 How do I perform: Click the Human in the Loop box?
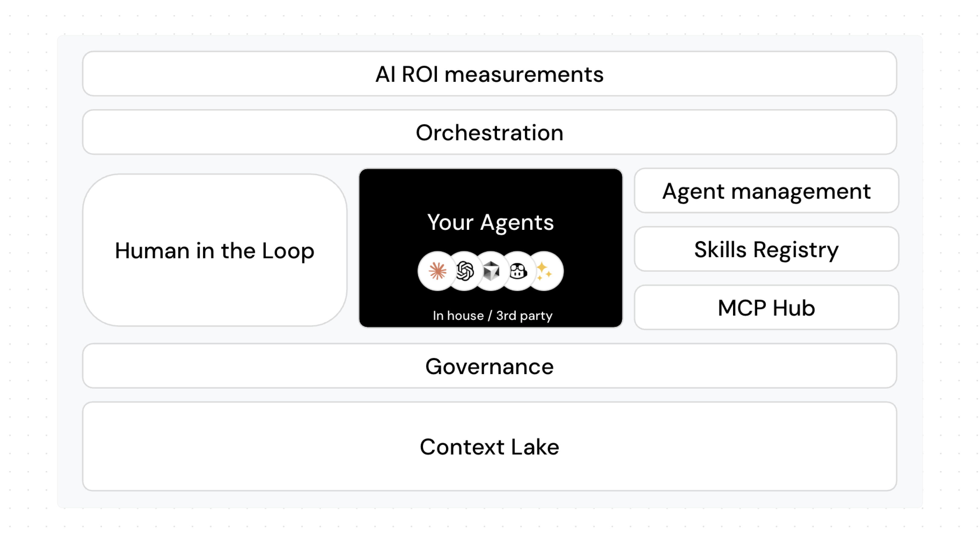(215, 250)
